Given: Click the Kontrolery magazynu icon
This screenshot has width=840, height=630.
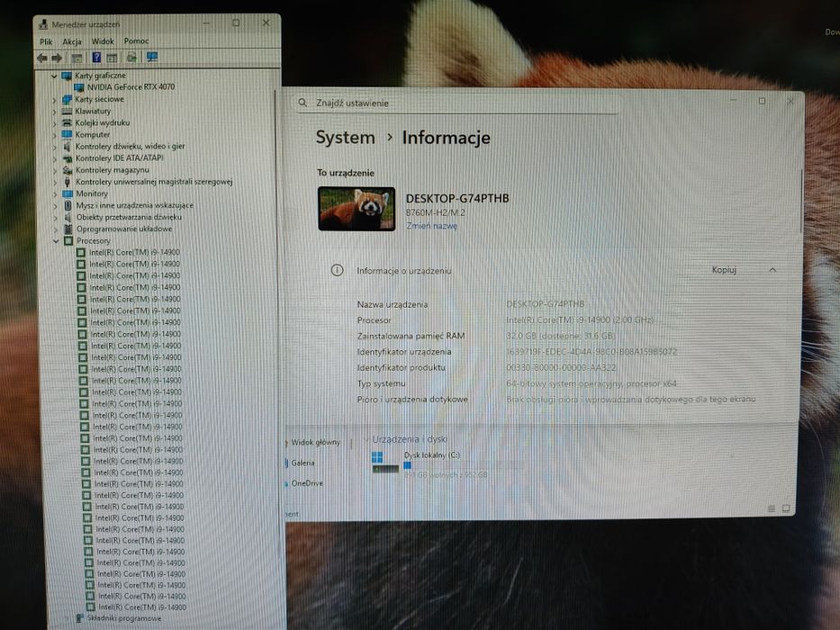Looking at the screenshot, I should 68,170.
